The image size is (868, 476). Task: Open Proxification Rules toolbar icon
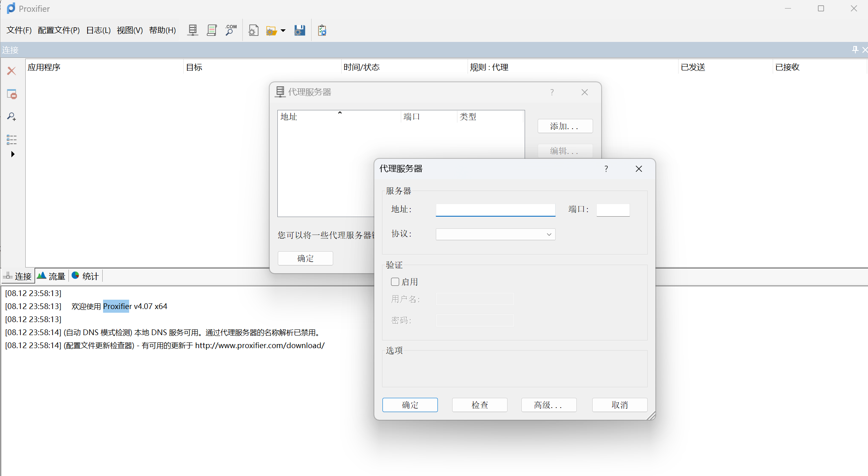[x=212, y=30]
